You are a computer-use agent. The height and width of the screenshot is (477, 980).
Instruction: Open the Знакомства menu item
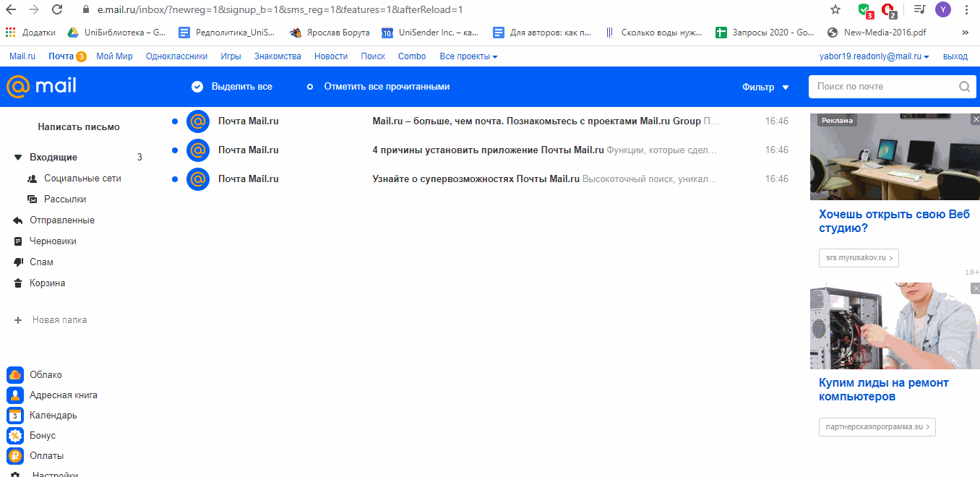(278, 56)
